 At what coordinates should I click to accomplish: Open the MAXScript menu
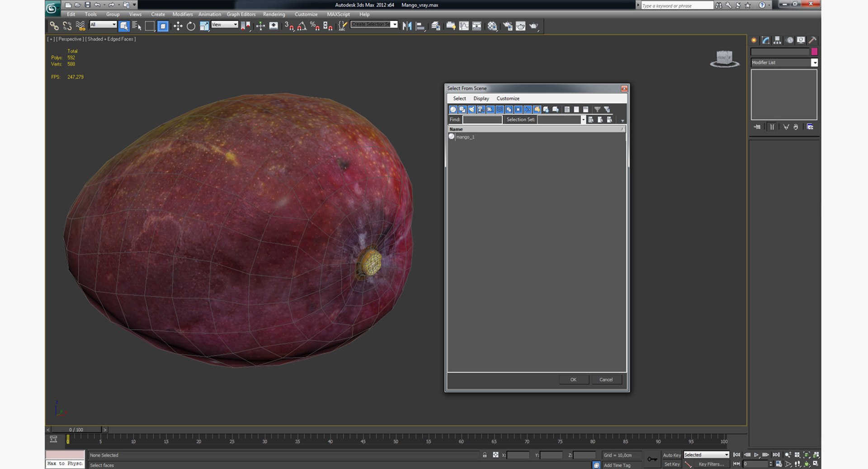point(338,14)
